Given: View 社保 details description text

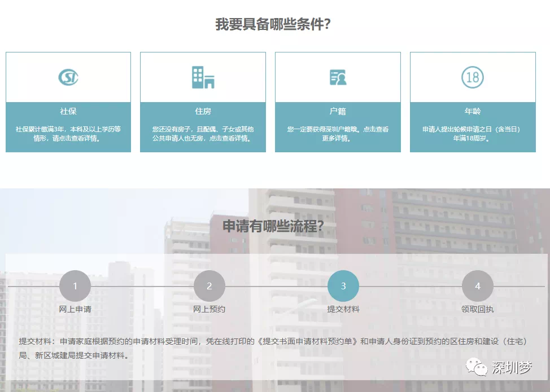Looking at the screenshot, I should (x=68, y=134).
